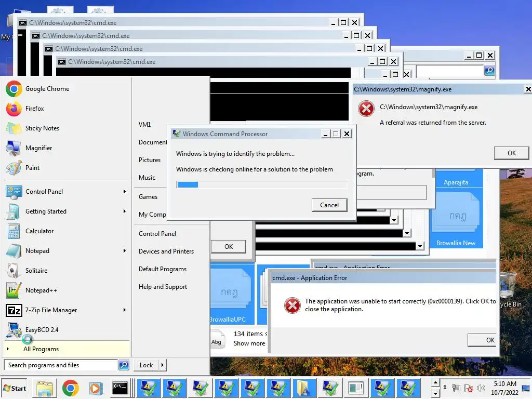Click the problem-checking progress bar

[262, 184]
